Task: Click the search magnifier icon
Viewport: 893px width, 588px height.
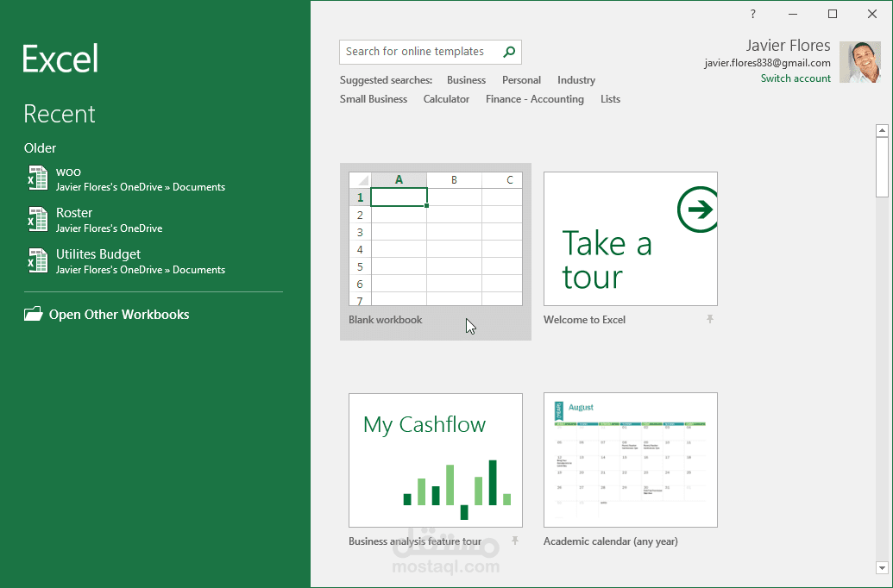Action: pyautogui.click(x=509, y=52)
